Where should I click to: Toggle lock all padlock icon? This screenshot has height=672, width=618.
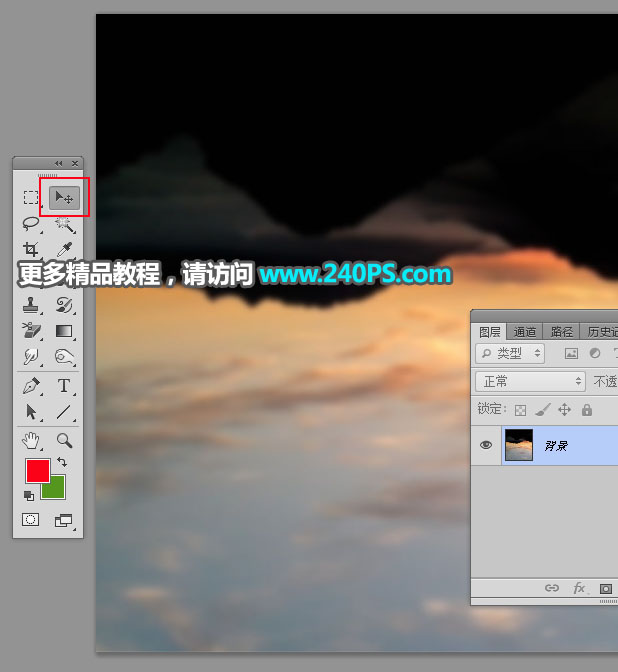pyautogui.click(x=587, y=410)
